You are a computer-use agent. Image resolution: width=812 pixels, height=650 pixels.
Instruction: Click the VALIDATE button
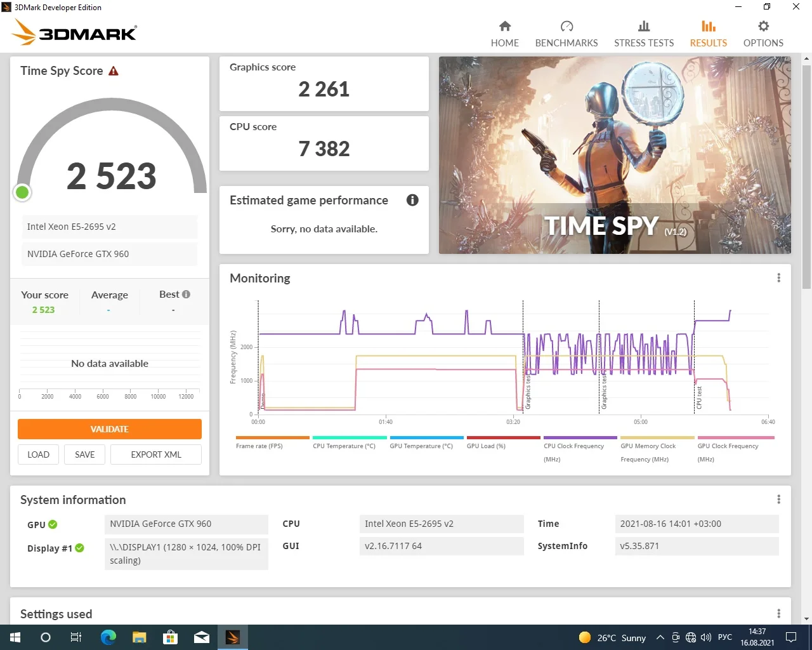110,429
